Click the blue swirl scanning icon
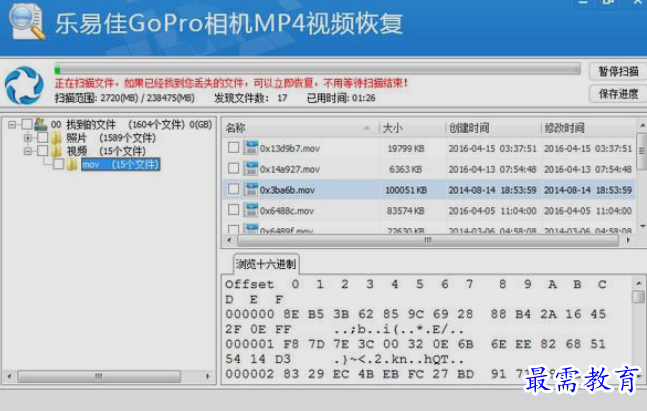This screenshot has height=411, width=647. point(24,86)
